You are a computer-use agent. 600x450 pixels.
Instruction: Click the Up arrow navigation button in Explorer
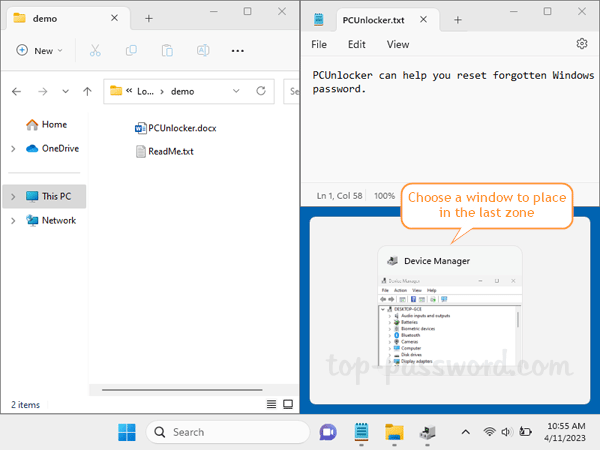88,91
